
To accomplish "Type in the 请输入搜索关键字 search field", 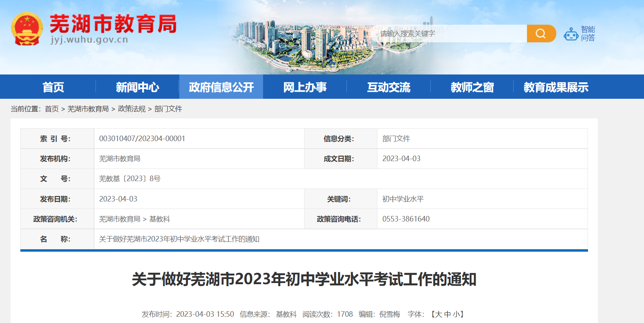I will 450,34.
